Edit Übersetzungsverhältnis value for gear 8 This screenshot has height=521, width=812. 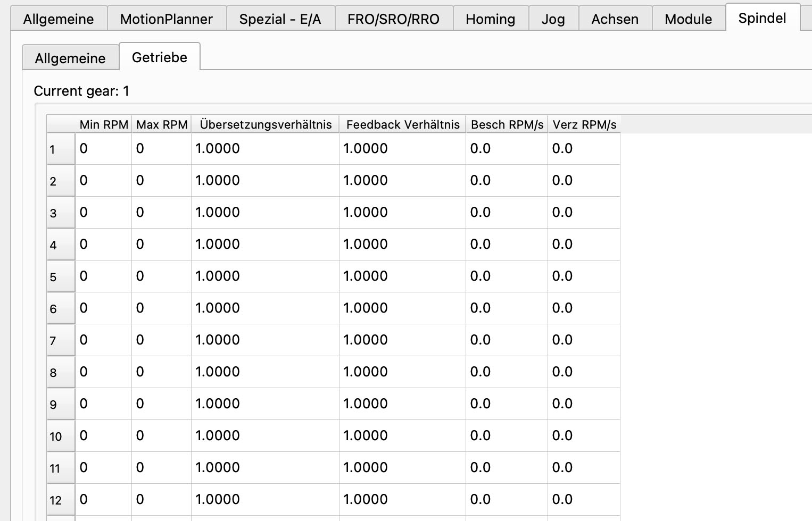point(264,372)
